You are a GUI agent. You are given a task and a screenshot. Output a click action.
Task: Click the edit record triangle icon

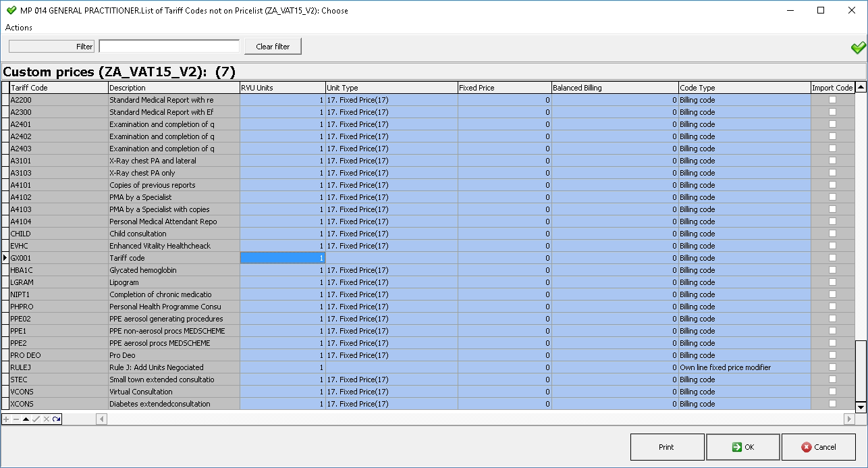26,419
